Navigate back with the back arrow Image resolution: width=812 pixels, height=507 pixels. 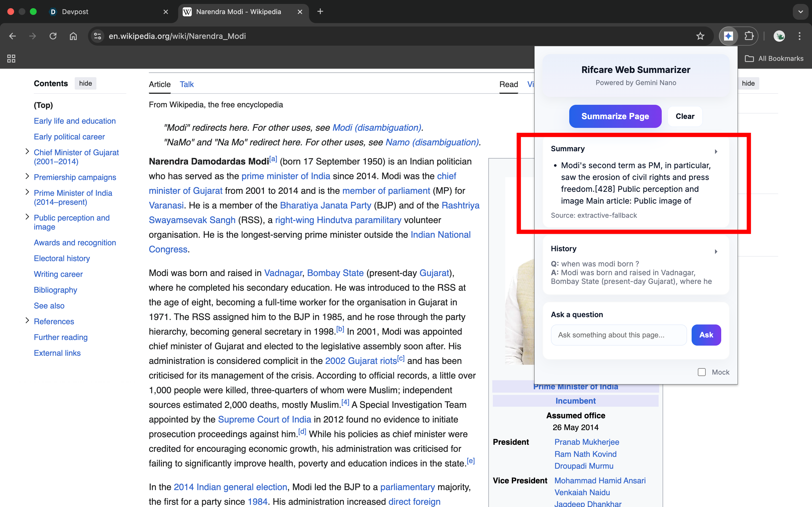click(x=12, y=36)
